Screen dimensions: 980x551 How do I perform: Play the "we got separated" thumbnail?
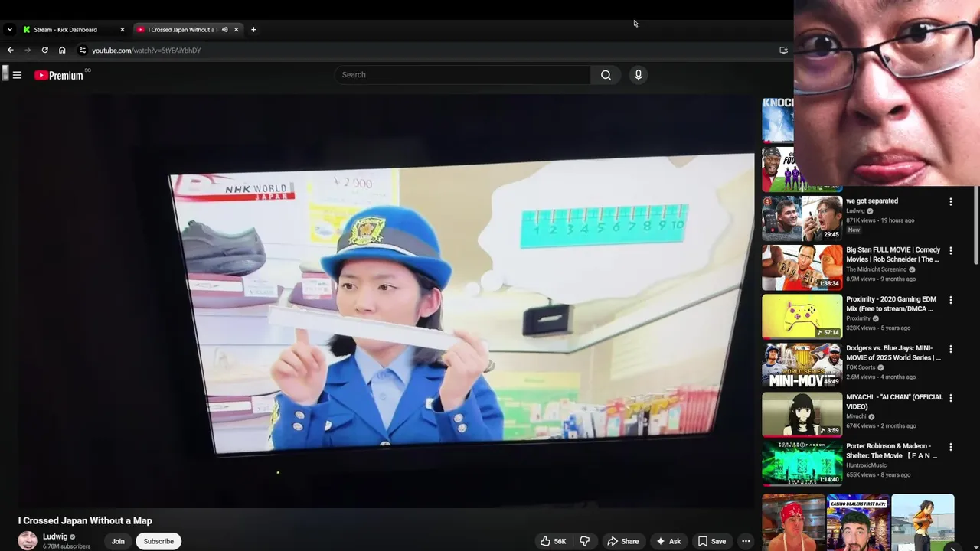coord(802,218)
